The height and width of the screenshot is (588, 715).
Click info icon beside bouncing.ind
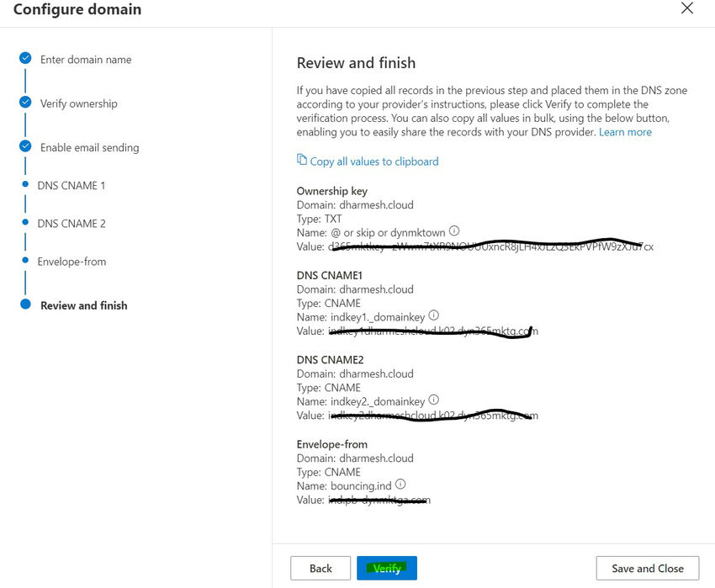[x=400, y=485]
